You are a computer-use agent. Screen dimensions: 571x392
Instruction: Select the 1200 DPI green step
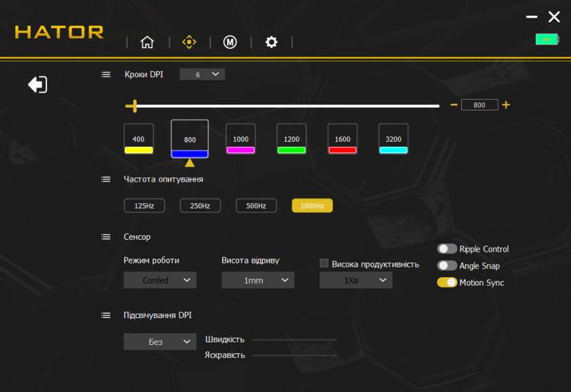click(291, 139)
